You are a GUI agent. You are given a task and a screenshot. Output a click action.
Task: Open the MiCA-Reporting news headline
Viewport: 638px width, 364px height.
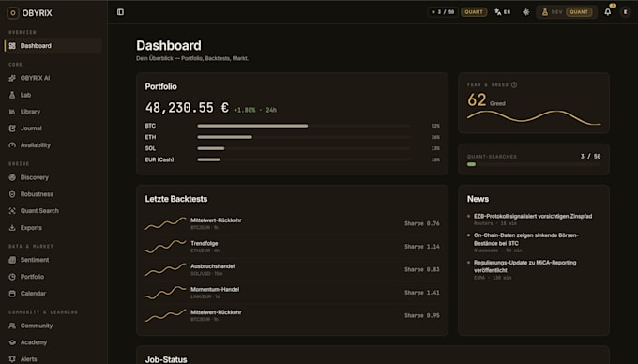524,266
